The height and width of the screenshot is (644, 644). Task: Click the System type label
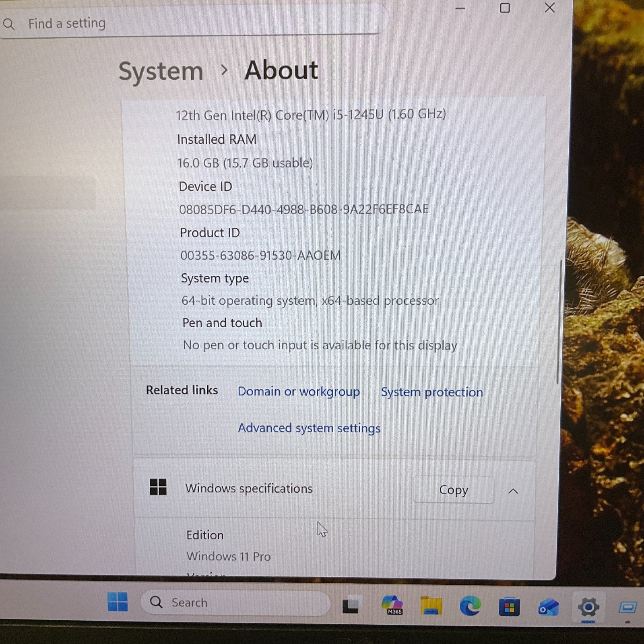pos(215,278)
